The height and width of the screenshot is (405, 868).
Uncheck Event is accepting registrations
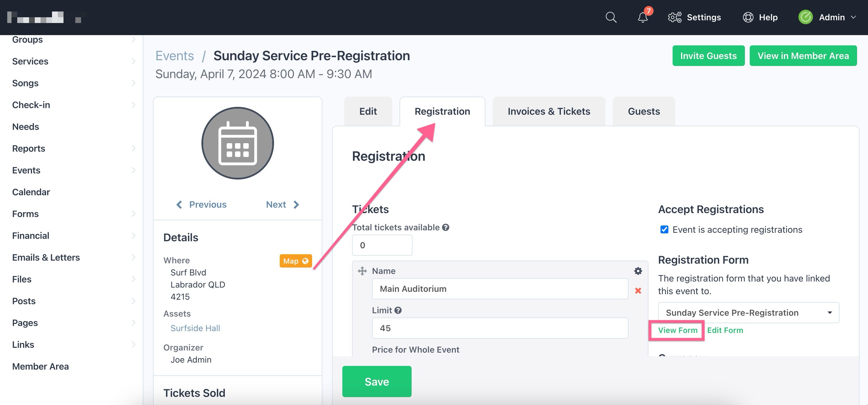(664, 229)
